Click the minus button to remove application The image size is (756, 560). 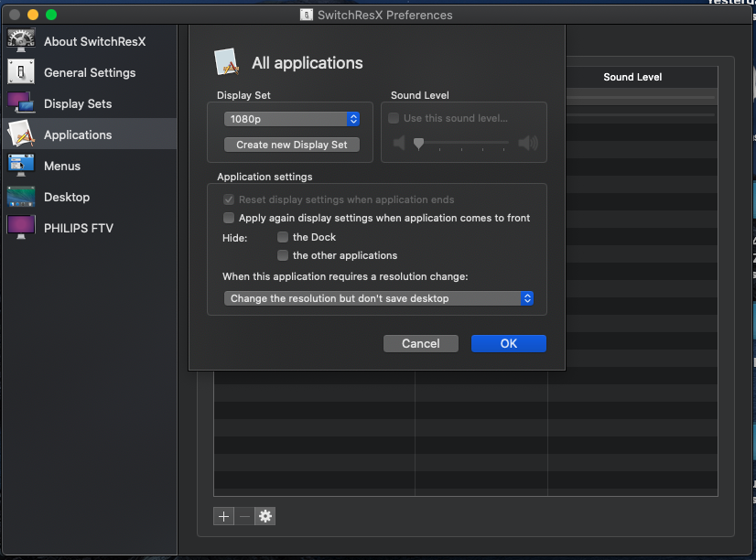pos(244,516)
